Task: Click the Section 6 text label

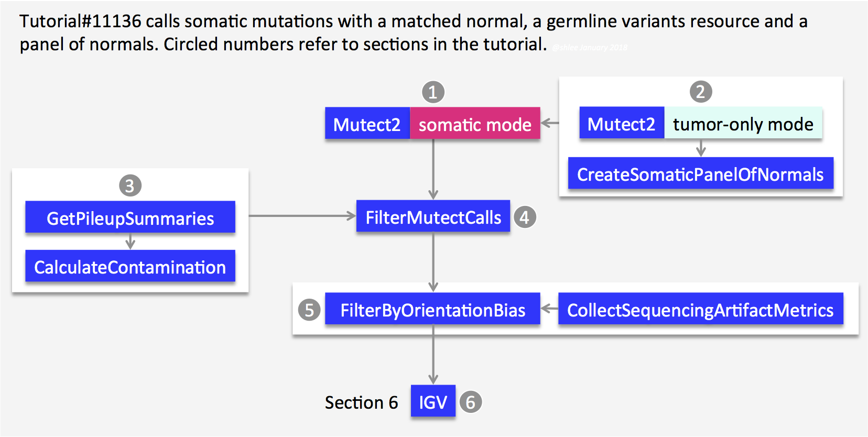Action: tap(361, 402)
